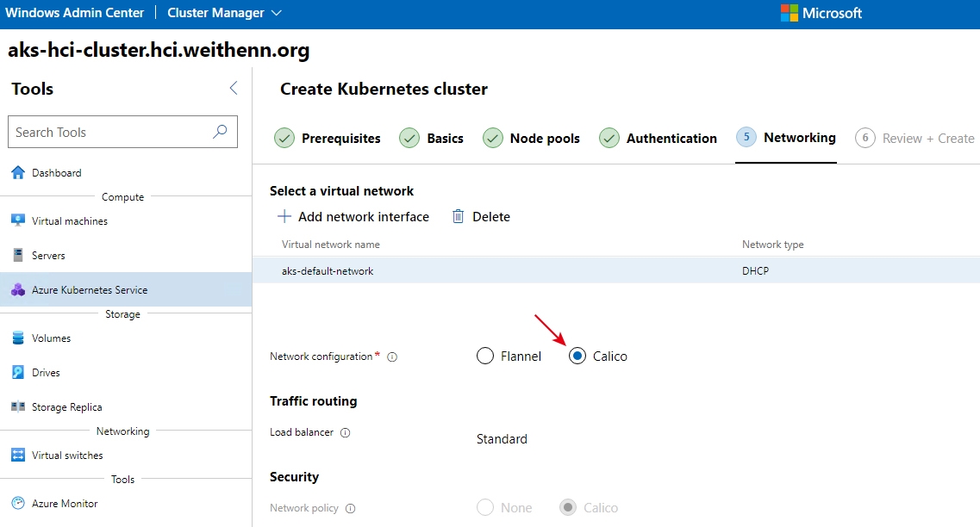This screenshot has height=527, width=980.
Task: Click the info icon beside Network configuration
Action: (x=392, y=356)
